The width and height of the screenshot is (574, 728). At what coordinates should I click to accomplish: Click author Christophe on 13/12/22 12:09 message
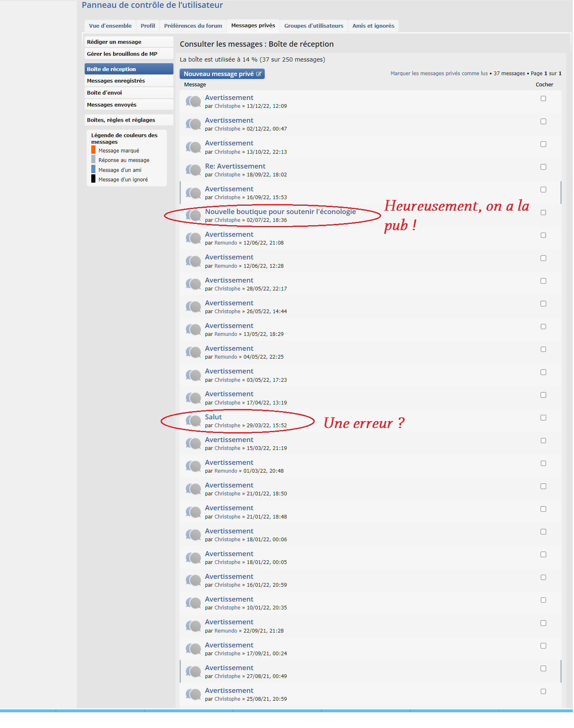228,106
